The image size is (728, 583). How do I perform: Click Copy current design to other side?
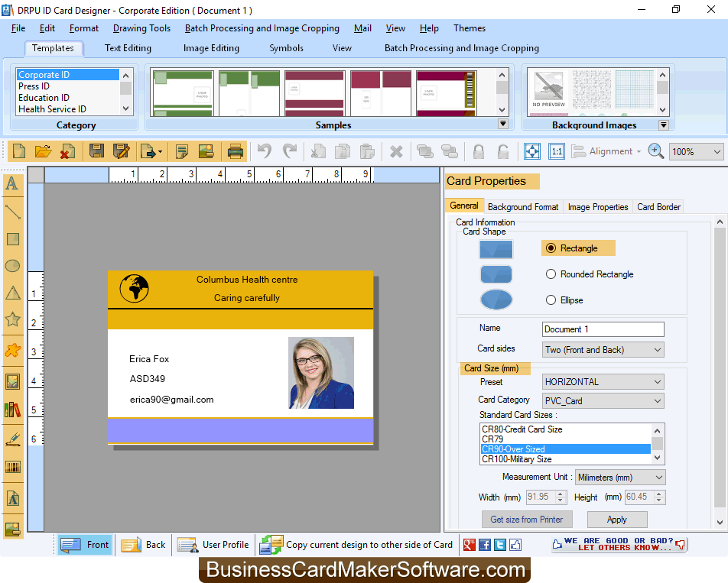pyautogui.click(x=356, y=545)
